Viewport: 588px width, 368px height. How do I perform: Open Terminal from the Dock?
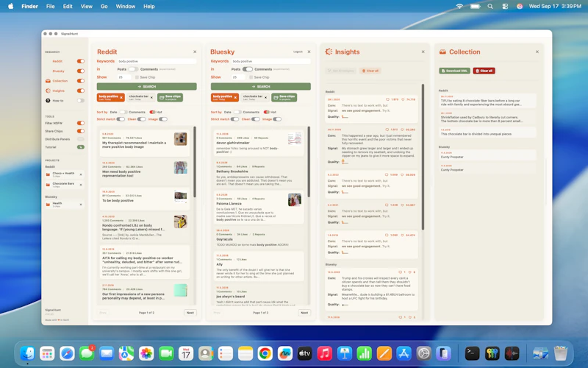pos(472,353)
